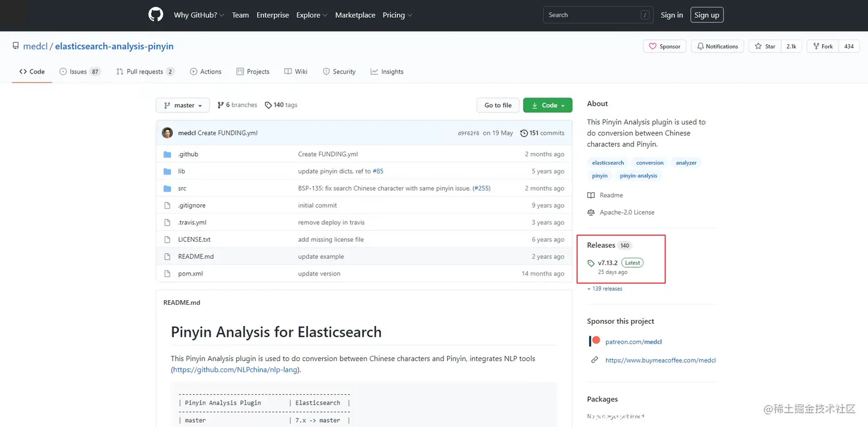Image resolution: width=868 pixels, height=427 pixels.
Task: View the 2.1k stargazers count
Action: point(791,46)
